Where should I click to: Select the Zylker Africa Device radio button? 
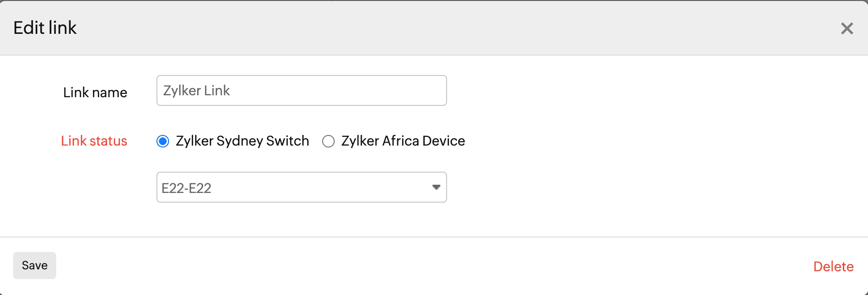click(x=328, y=141)
